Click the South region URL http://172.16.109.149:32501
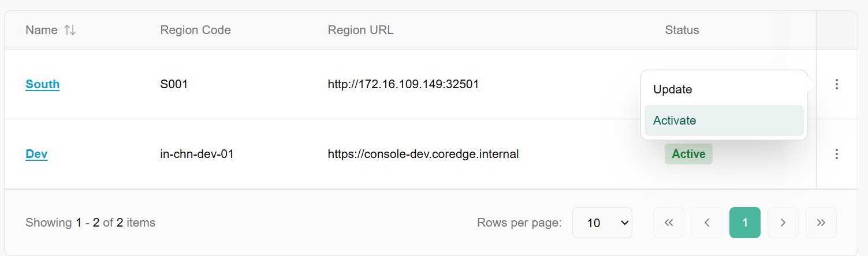Viewport: 868px width, 256px height. click(403, 85)
